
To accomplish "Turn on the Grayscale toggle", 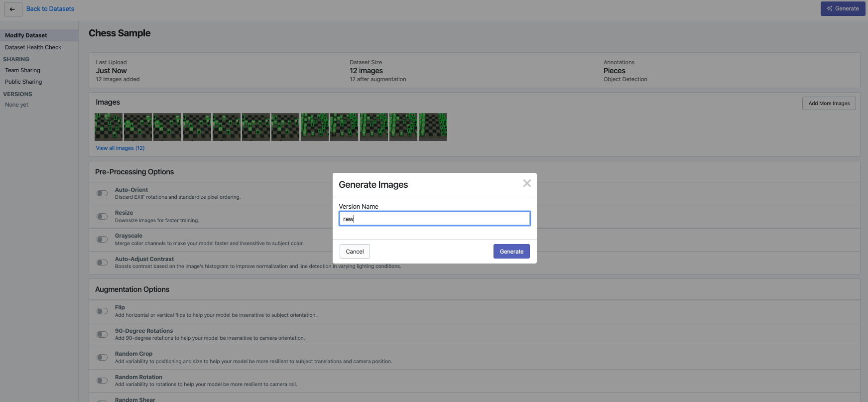I will [x=102, y=239].
